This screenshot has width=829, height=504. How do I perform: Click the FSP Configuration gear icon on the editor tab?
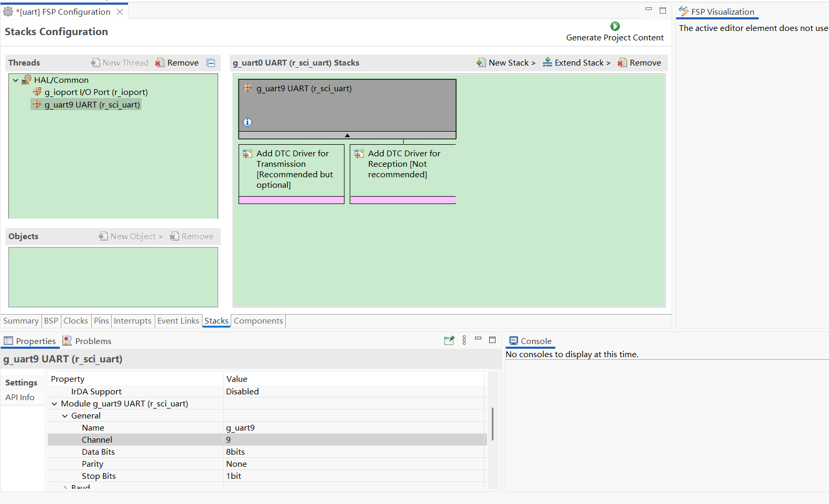pyautogui.click(x=8, y=12)
